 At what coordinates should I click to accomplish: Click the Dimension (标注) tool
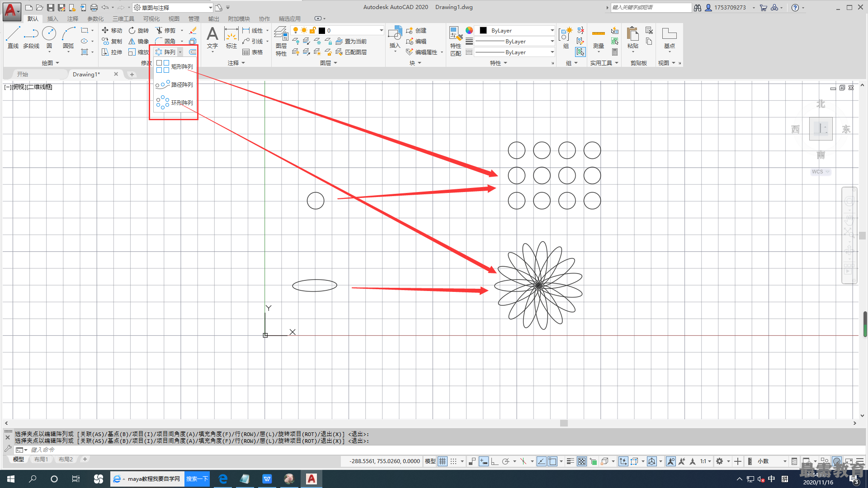[231, 38]
